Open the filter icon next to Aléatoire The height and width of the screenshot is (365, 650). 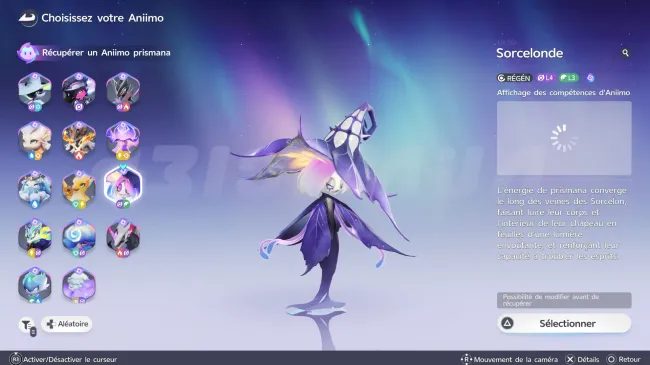(x=28, y=325)
